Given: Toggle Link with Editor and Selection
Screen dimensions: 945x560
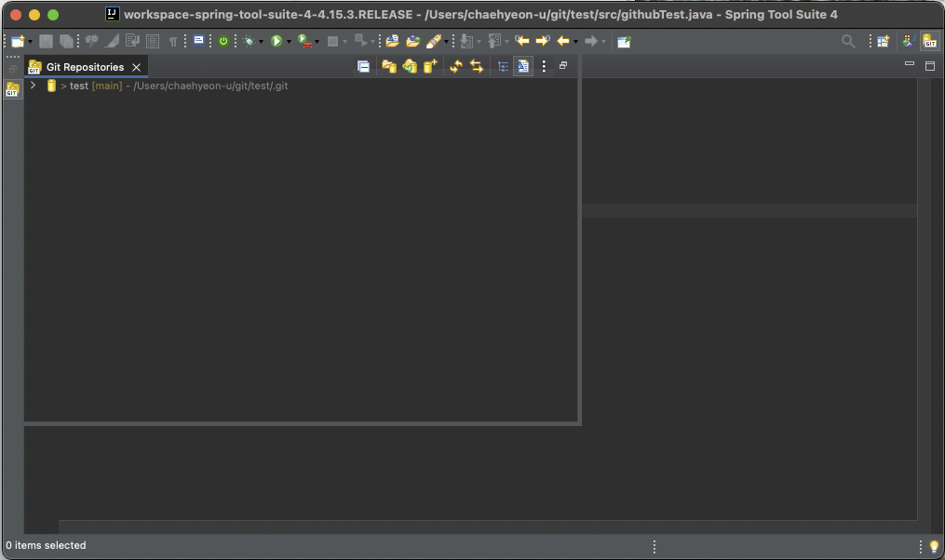Looking at the screenshot, I should 477,66.
